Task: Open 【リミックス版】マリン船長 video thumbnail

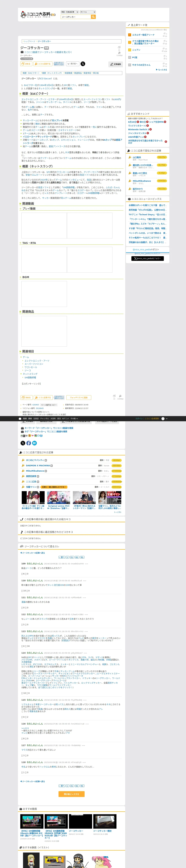Action: coord(33,498)
